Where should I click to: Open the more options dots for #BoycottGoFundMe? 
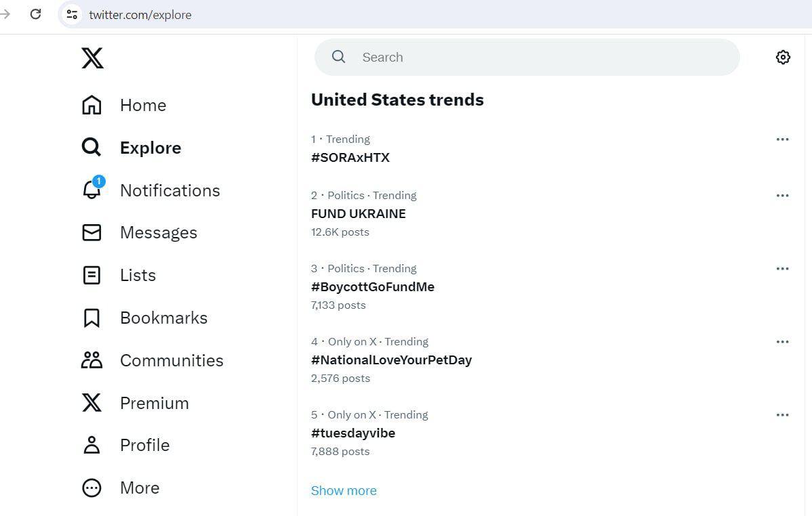(x=782, y=269)
